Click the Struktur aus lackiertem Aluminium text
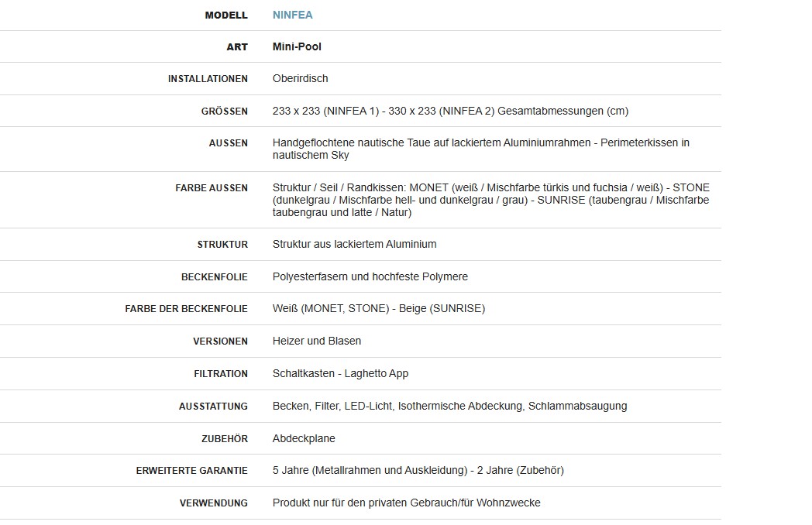 (x=354, y=244)
